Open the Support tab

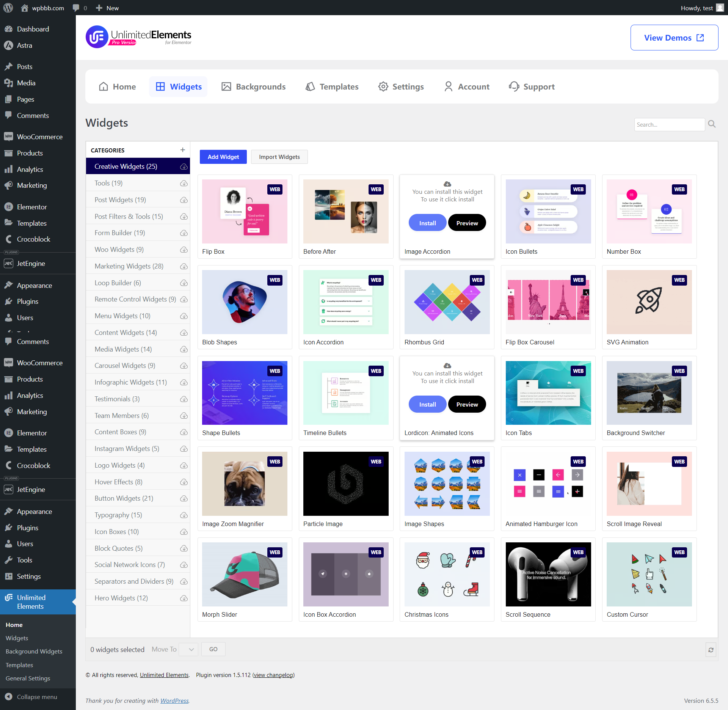tap(532, 86)
